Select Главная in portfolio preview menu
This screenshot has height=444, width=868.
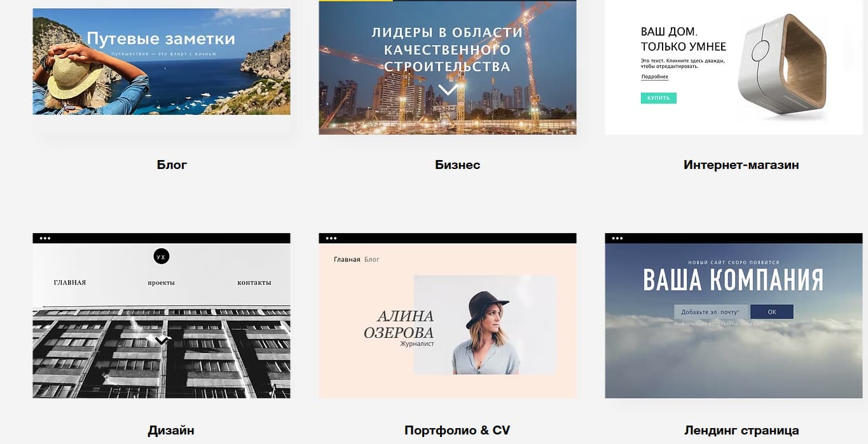click(347, 259)
